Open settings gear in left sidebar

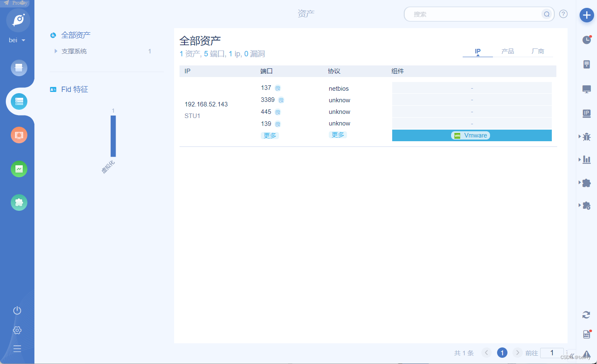(x=17, y=330)
